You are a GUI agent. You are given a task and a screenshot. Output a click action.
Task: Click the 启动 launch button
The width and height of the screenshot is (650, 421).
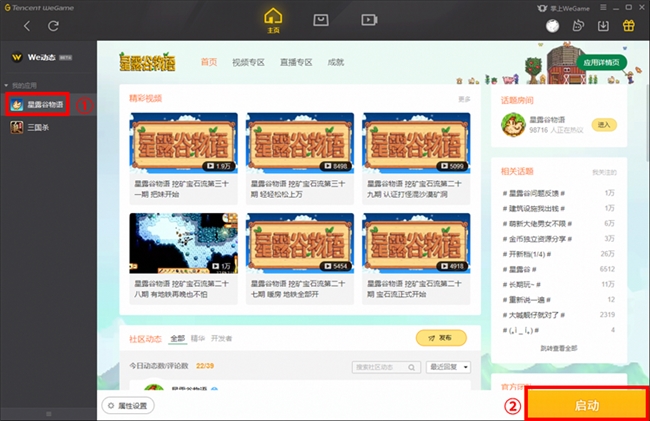point(587,405)
